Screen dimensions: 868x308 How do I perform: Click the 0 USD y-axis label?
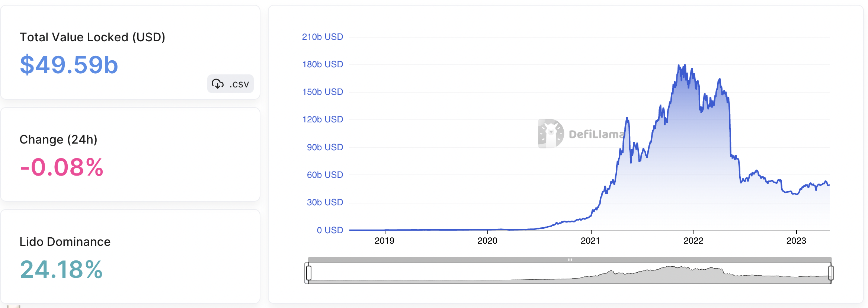coord(330,230)
